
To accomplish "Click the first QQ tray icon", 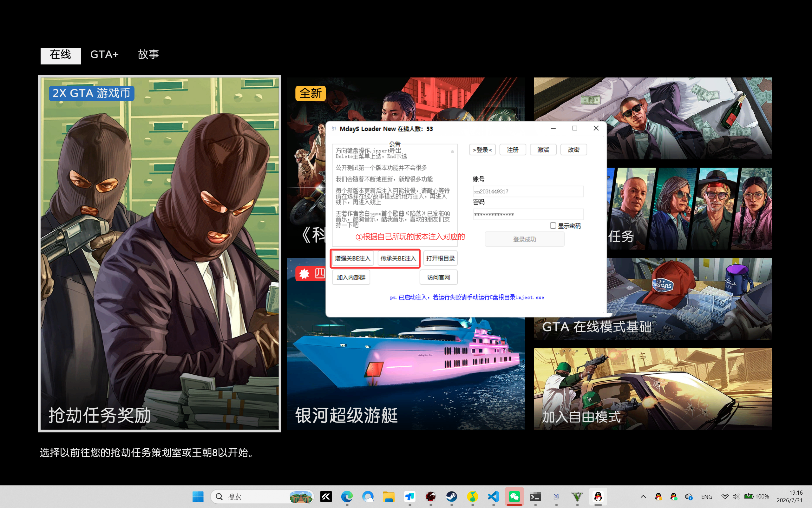I will click(x=658, y=497).
